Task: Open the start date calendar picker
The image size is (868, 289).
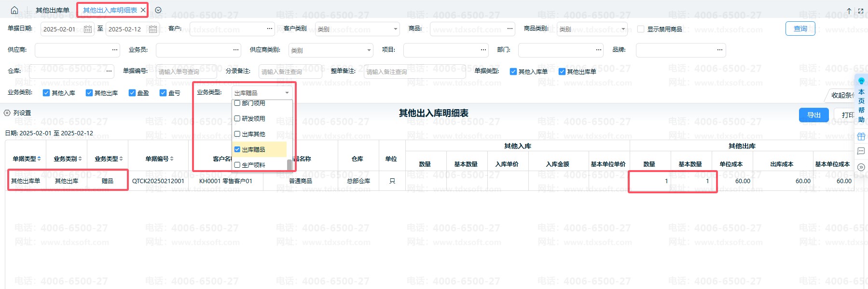Action: click(88, 29)
